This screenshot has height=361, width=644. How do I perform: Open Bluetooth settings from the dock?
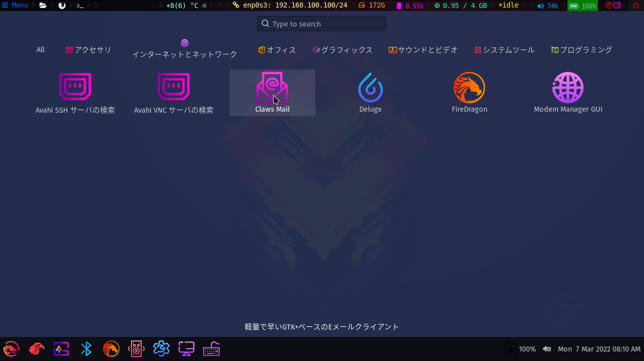pos(86,348)
